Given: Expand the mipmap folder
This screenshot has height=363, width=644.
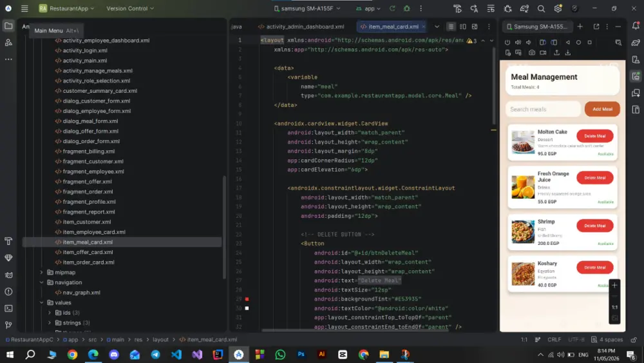Looking at the screenshot, I should pos(41,272).
